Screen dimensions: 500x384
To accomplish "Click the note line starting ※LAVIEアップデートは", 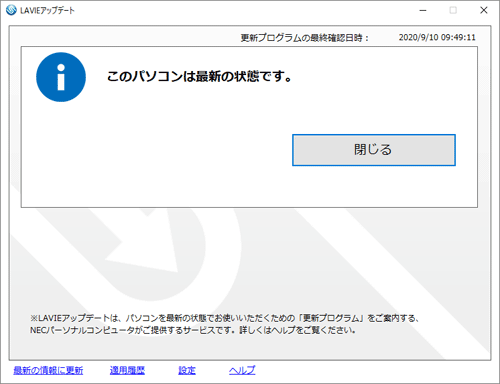I will pyautogui.click(x=225, y=318).
